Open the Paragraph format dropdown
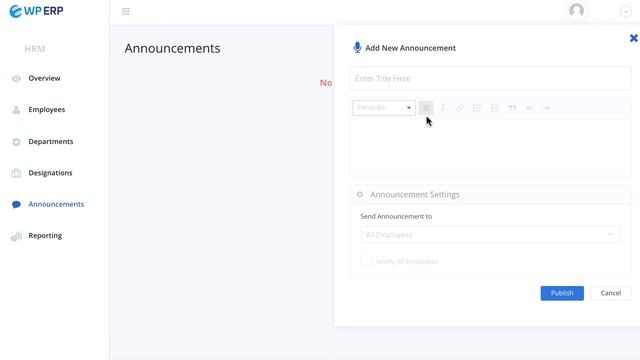 [x=384, y=108]
